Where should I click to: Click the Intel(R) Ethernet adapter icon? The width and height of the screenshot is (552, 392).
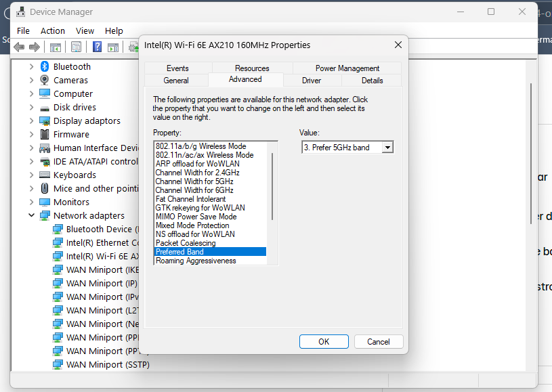[58, 243]
